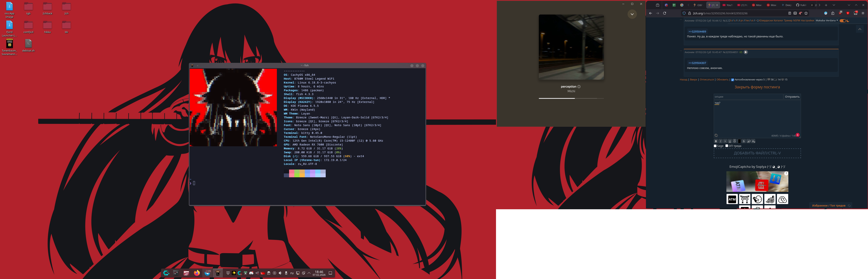The height and width of the screenshot is (279, 868).
Task: Uncheck the Автообновление checkbox
Action: pos(732,80)
